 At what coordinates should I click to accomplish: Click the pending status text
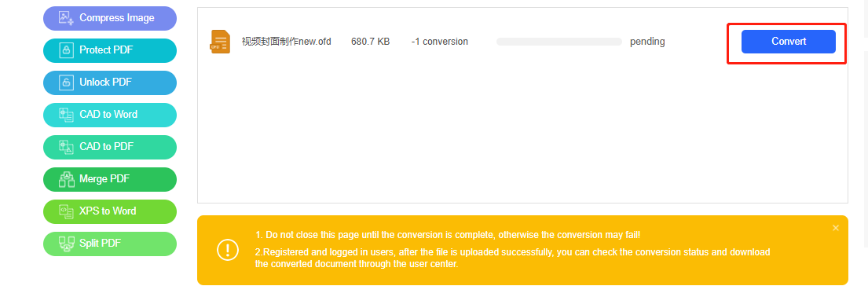point(647,42)
